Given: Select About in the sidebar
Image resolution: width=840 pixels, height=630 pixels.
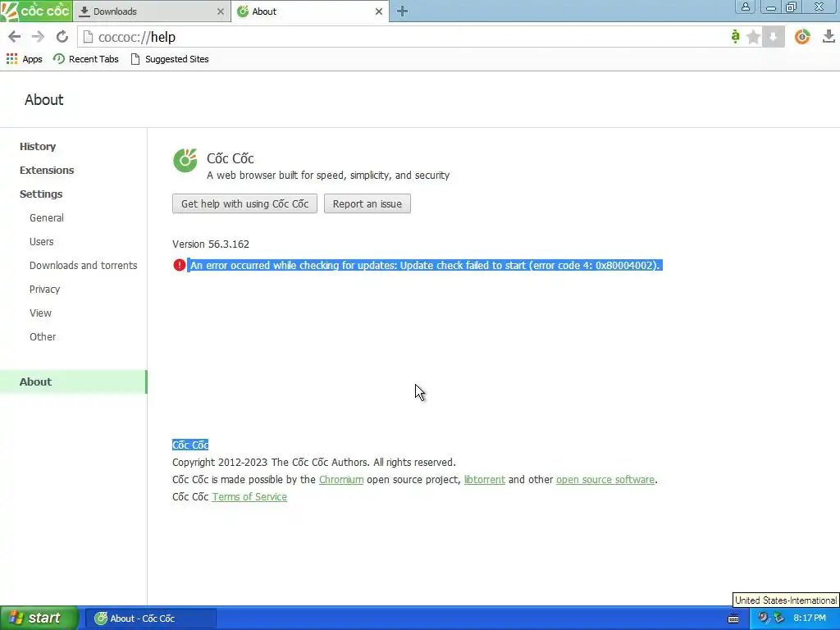Looking at the screenshot, I should click(x=73, y=382).
